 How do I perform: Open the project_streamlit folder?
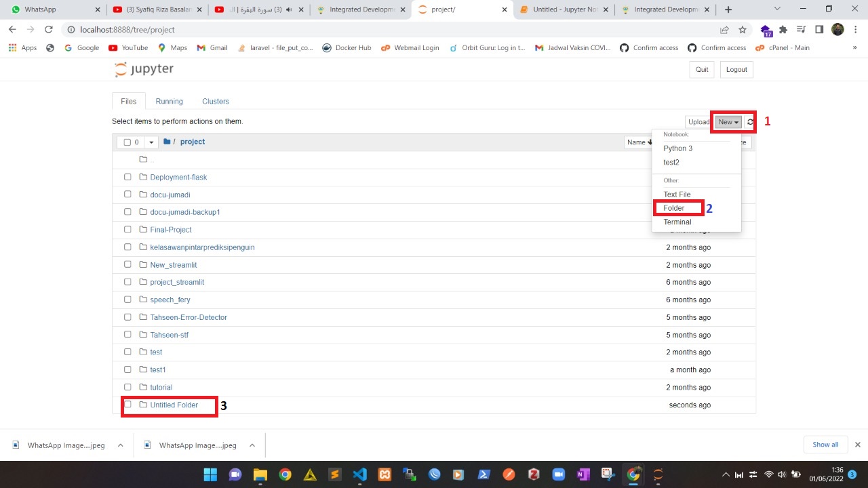tap(177, 282)
